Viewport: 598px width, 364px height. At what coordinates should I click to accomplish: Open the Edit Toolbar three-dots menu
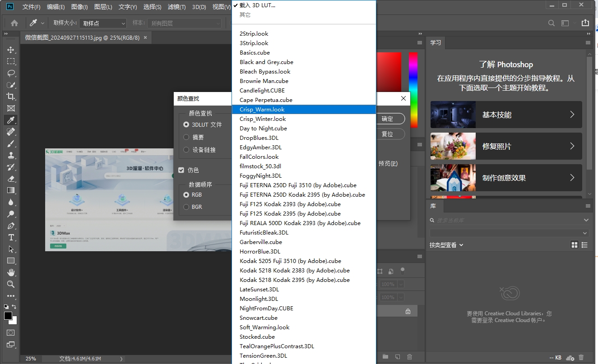coord(11,296)
